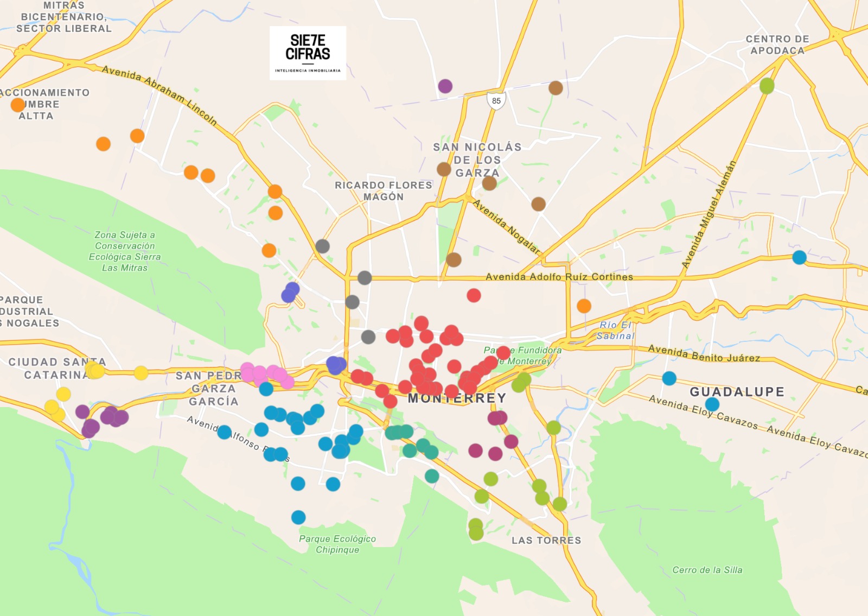Image resolution: width=868 pixels, height=616 pixels.
Task: Pick the blue marker above Parque Ecológico Chipinque label
Action: (298, 517)
